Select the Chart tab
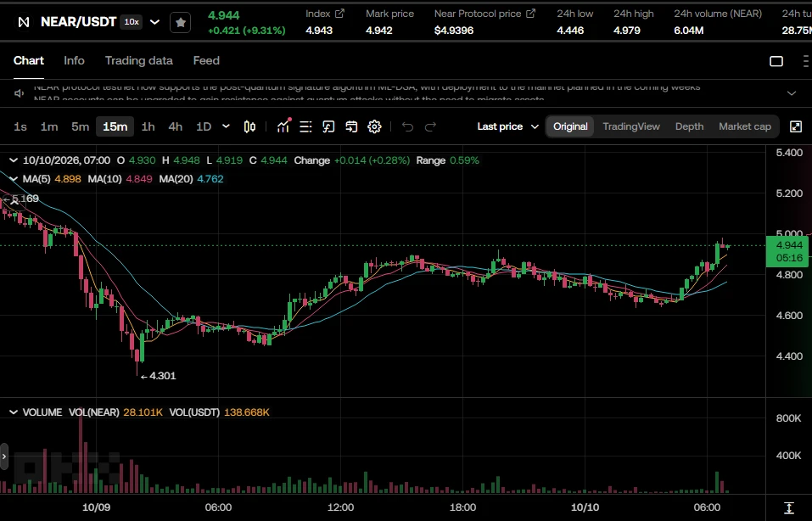The height and width of the screenshot is (521, 812). click(x=29, y=60)
